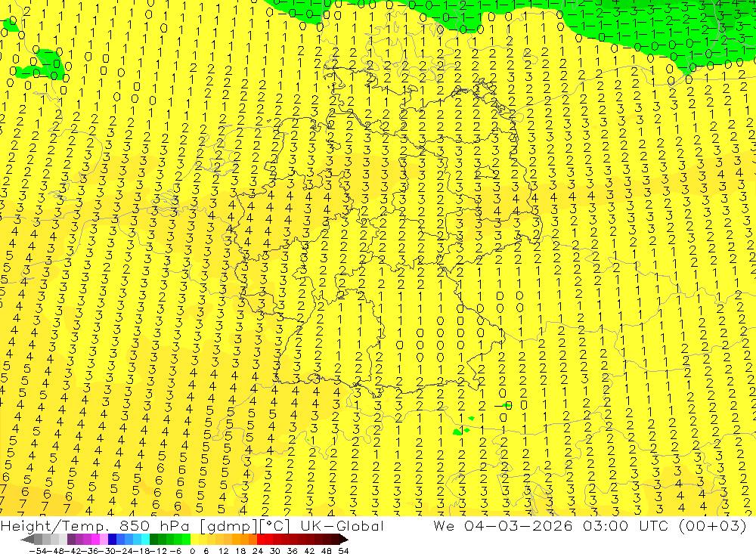Select the bright yellow swatch above label 0
Viewport: 756px width, 554px height.
[195, 539]
